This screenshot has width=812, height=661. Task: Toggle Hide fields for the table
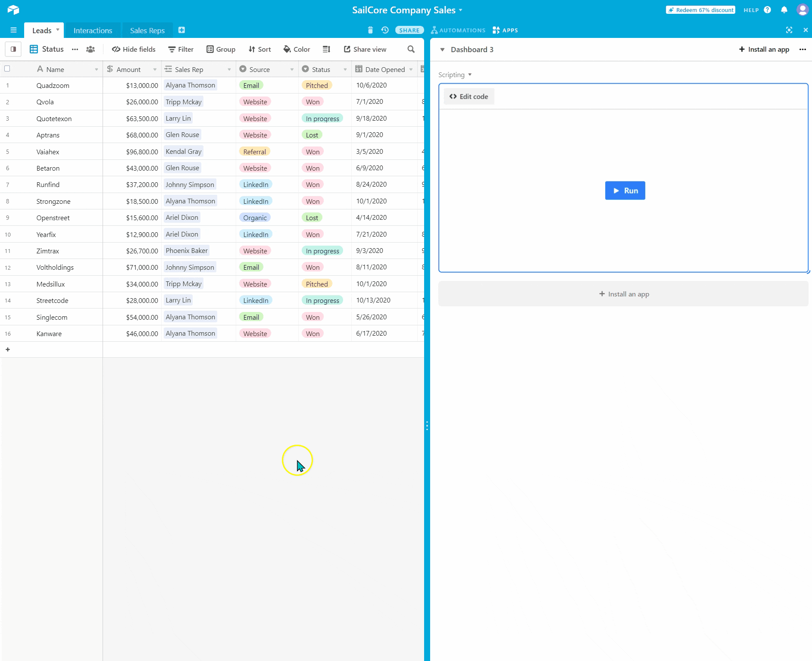(134, 49)
